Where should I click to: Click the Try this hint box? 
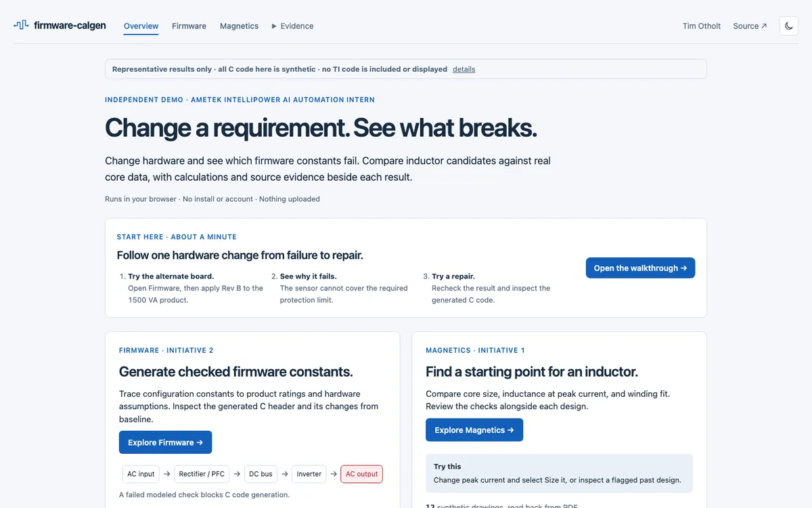(x=559, y=473)
